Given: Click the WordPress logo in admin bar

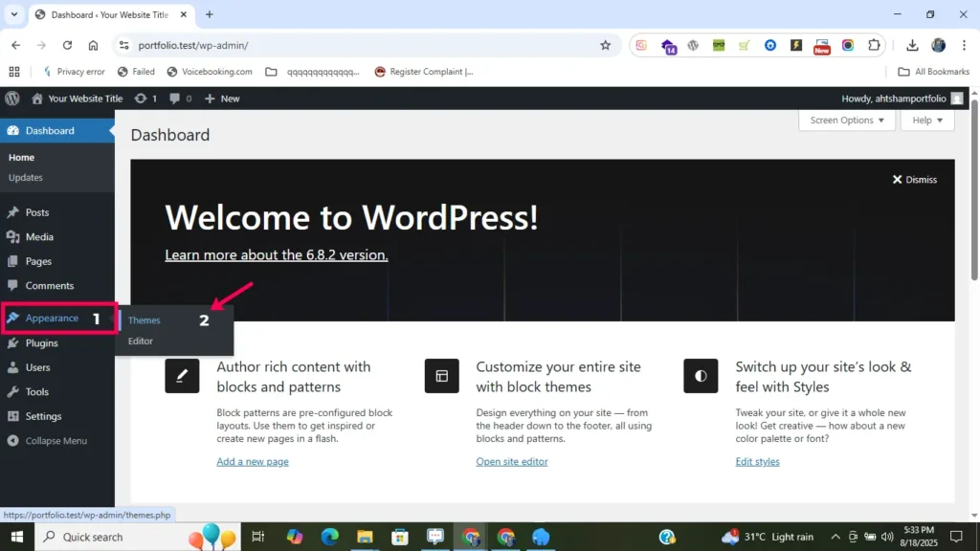Looking at the screenshot, I should (x=12, y=99).
